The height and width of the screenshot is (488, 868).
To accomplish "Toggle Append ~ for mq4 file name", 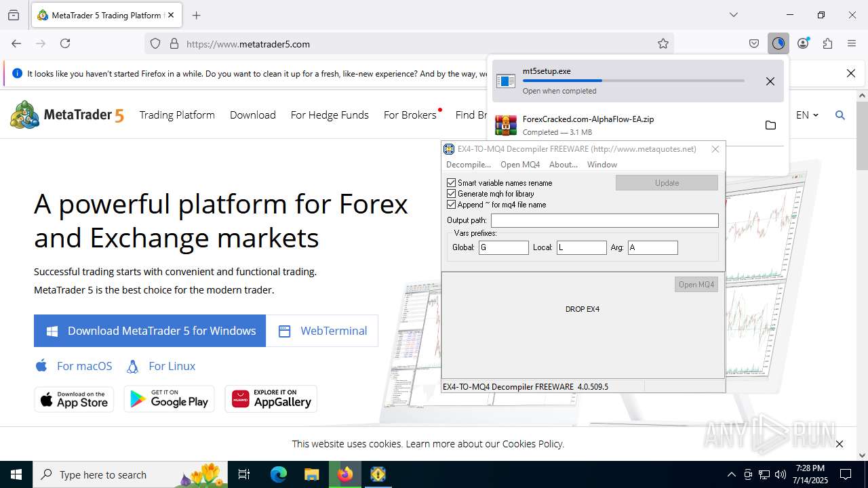I will pos(452,205).
